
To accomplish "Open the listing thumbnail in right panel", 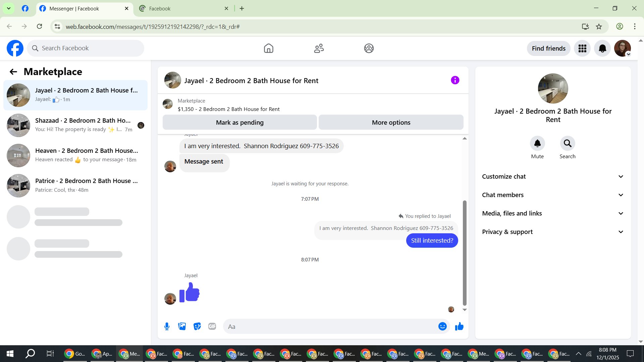I will 553,88.
